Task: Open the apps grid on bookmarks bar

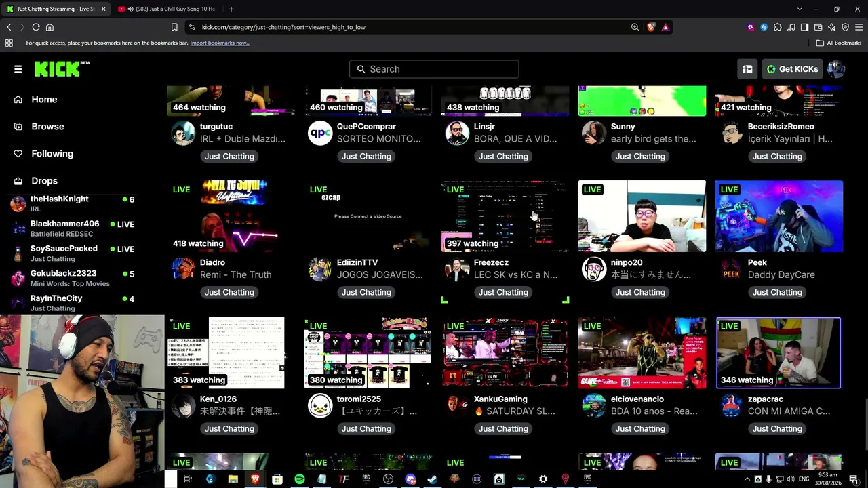Action: (x=9, y=43)
